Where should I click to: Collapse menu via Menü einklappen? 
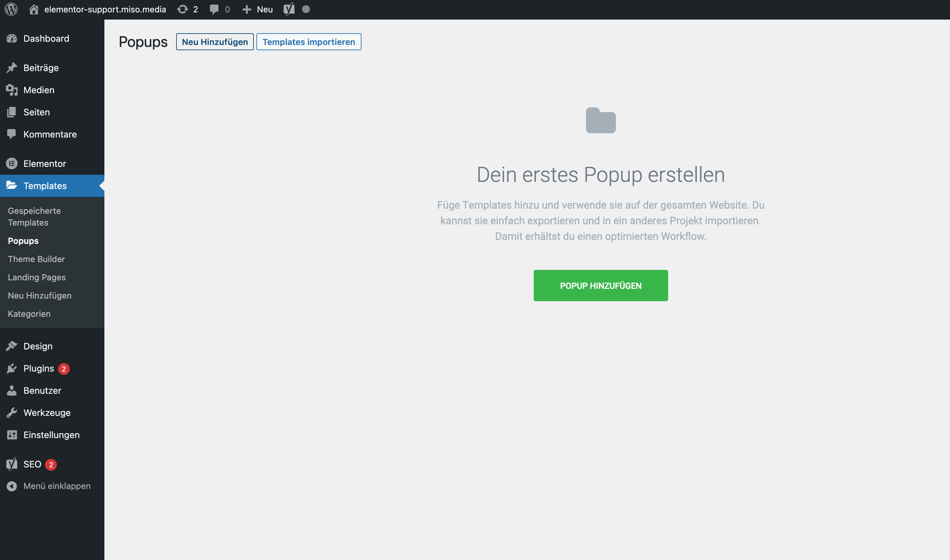[x=57, y=486]
